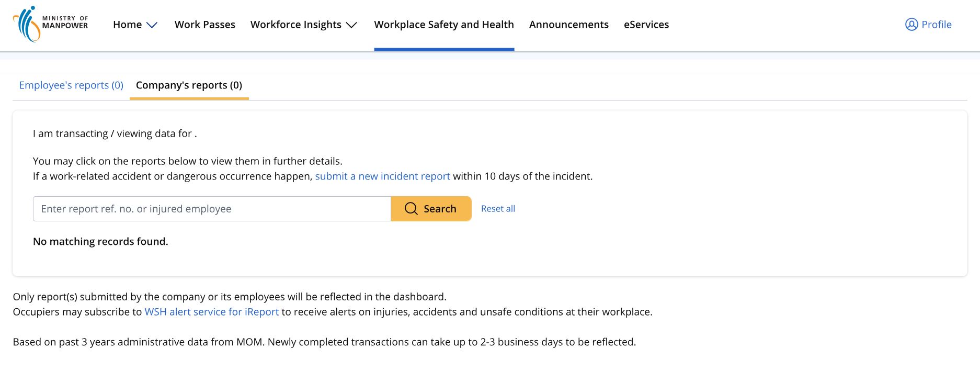Screen dimensions: 980x371
Task: Click the magnifying glass search icon
Action: 411,209
